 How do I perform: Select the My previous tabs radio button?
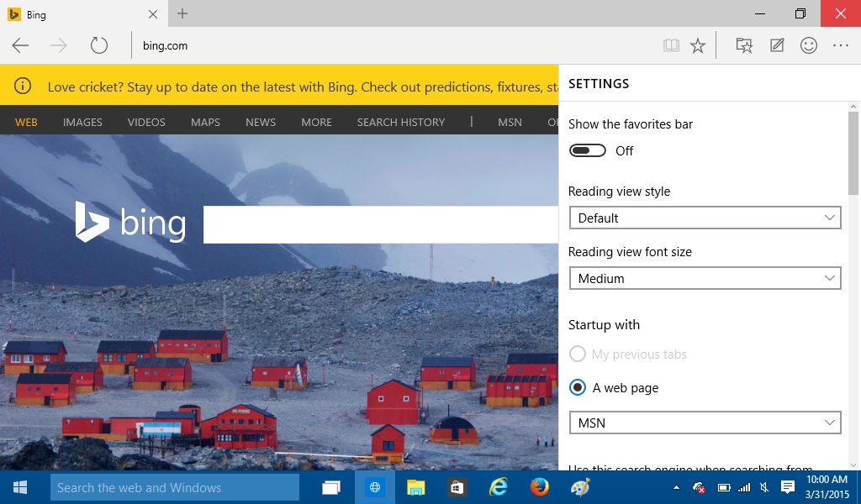click(578, 354)
